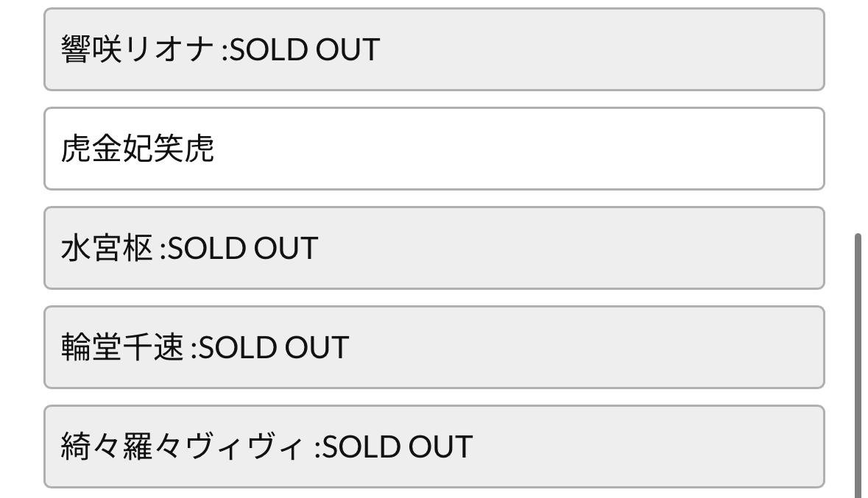Screen dimensions: 868x498
Task: Click the 虎金妃笑虎 name text
Action: pos(138,149)
